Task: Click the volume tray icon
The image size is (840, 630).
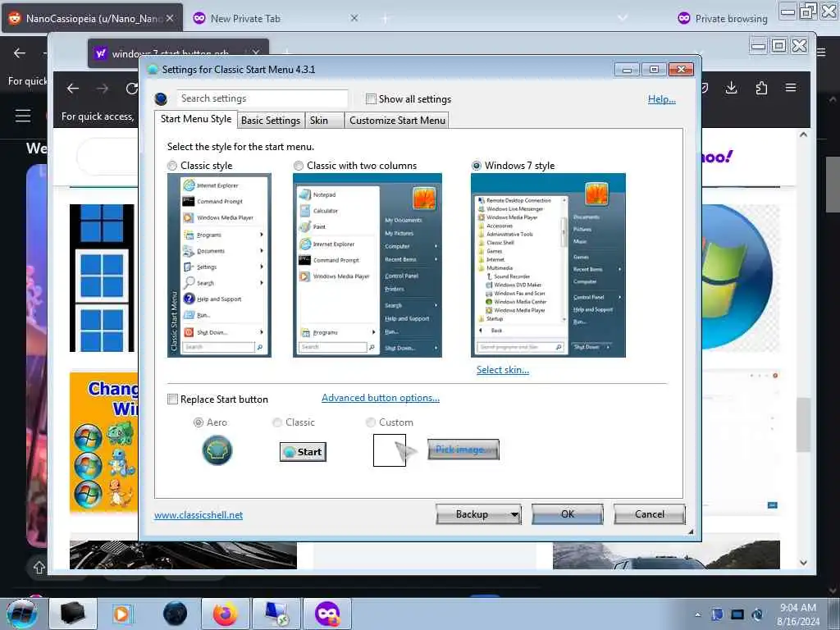Action: (757, 614)
